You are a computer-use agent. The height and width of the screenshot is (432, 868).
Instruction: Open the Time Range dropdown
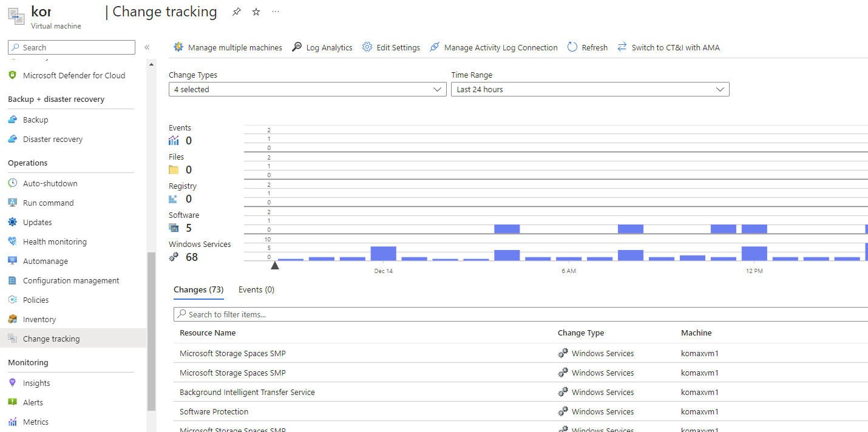coord(590,89)
